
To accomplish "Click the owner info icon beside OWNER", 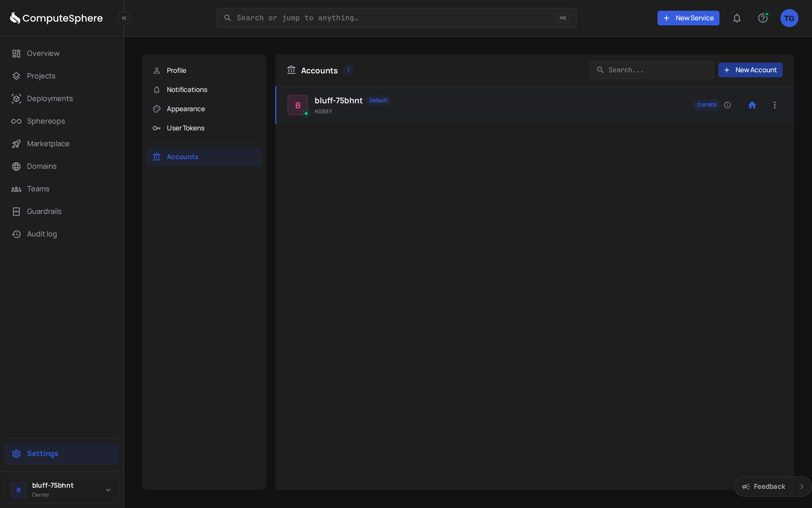I will coord(727,105).
